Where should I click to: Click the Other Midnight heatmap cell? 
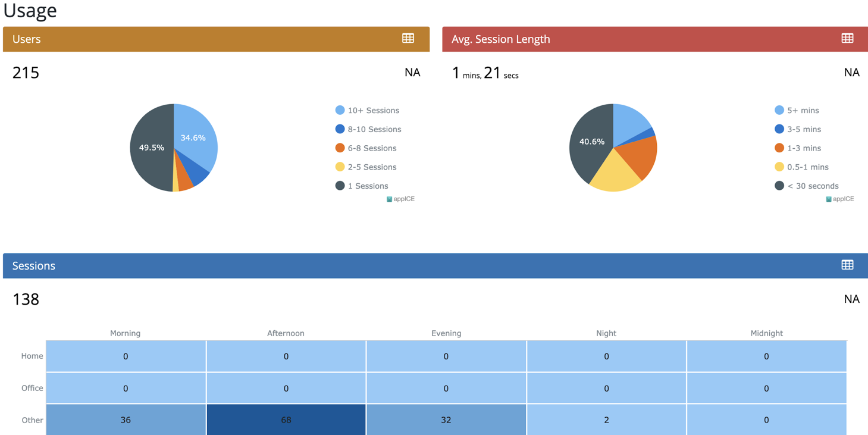pos(767,420)
